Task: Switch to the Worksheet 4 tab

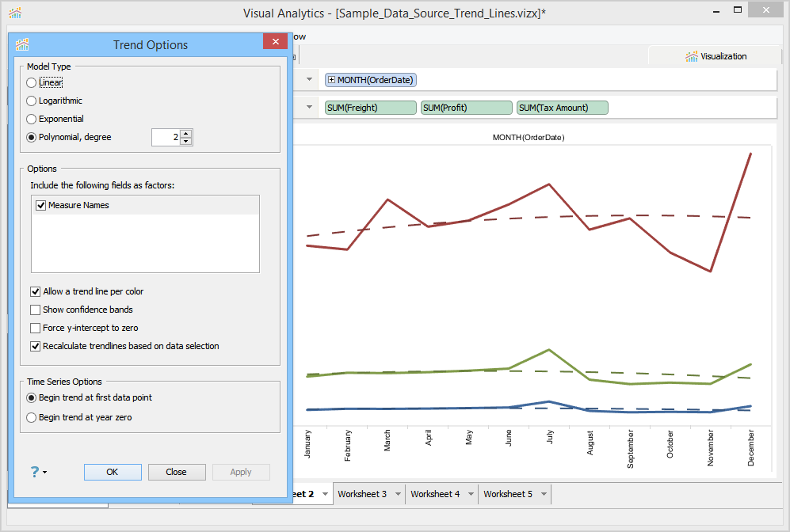Action: pyautogui.click(x=435, y=494)
